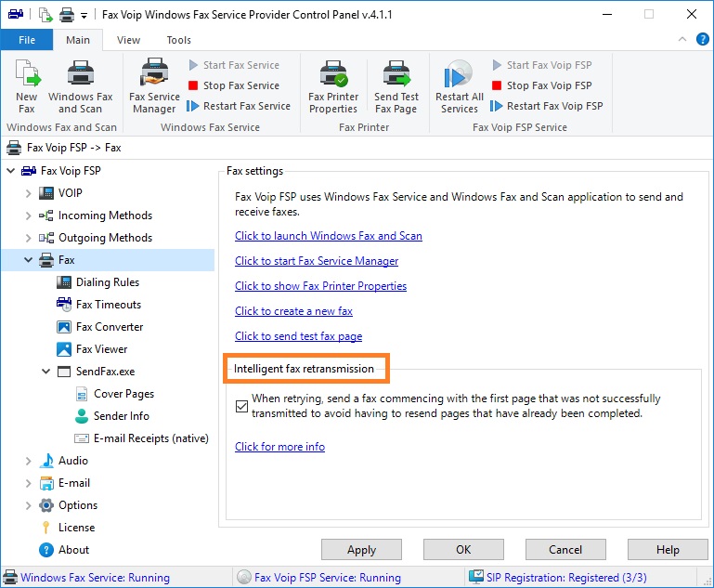Collapse the SendFax.exe node

pos(46,372)
